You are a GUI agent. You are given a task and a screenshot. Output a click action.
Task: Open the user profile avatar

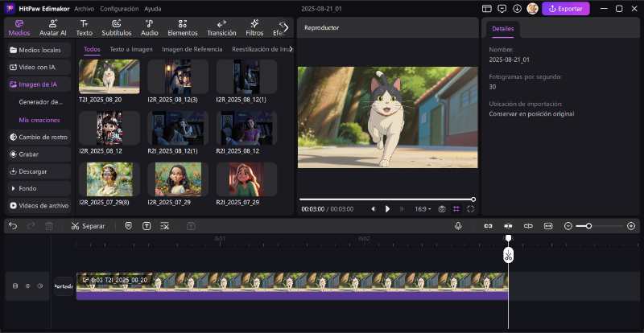(x=533, y=9)
